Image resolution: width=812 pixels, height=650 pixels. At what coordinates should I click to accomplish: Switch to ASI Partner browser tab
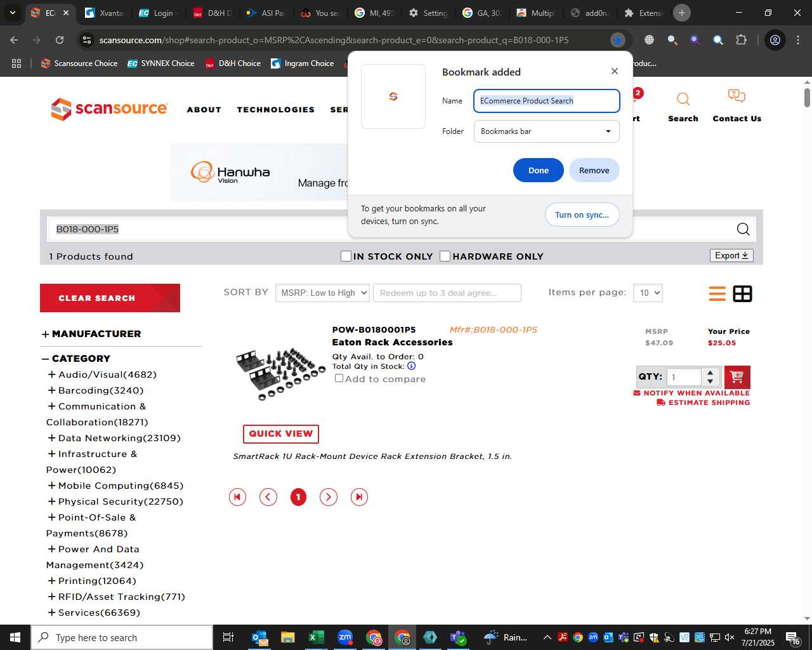(x=266, y=13)
